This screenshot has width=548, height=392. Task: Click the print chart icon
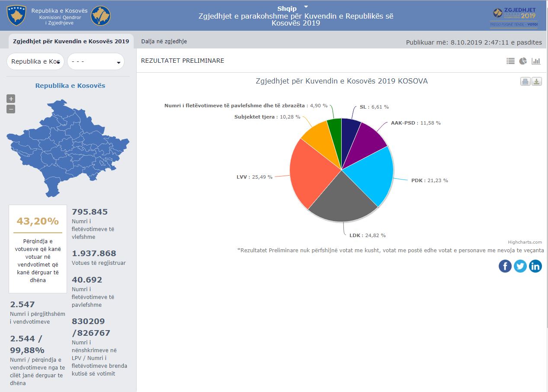pos(525,81)
